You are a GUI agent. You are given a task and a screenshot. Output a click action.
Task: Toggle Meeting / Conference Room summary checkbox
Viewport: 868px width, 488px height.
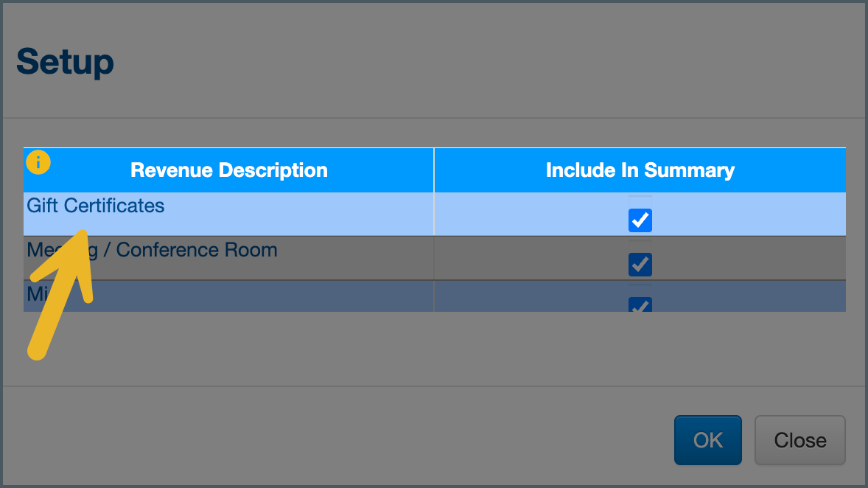pyautogui.click(x=640, y=264)
